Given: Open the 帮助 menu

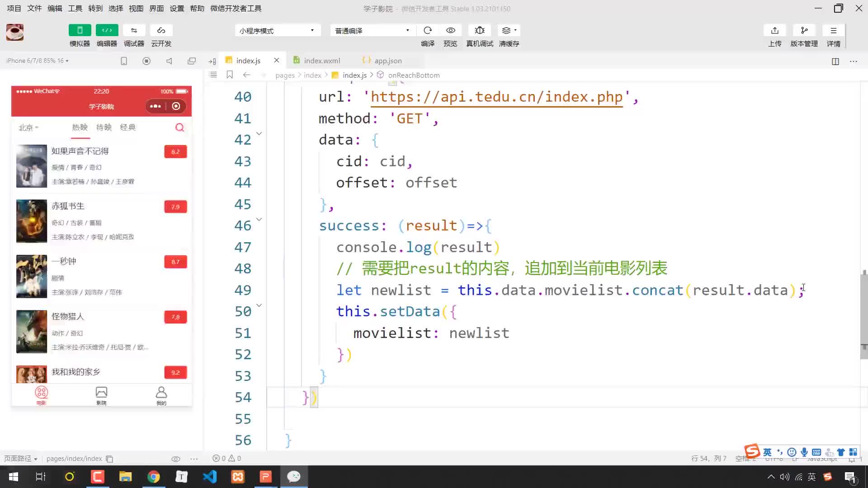Looking at the screenshot, I should click(197, 8).
